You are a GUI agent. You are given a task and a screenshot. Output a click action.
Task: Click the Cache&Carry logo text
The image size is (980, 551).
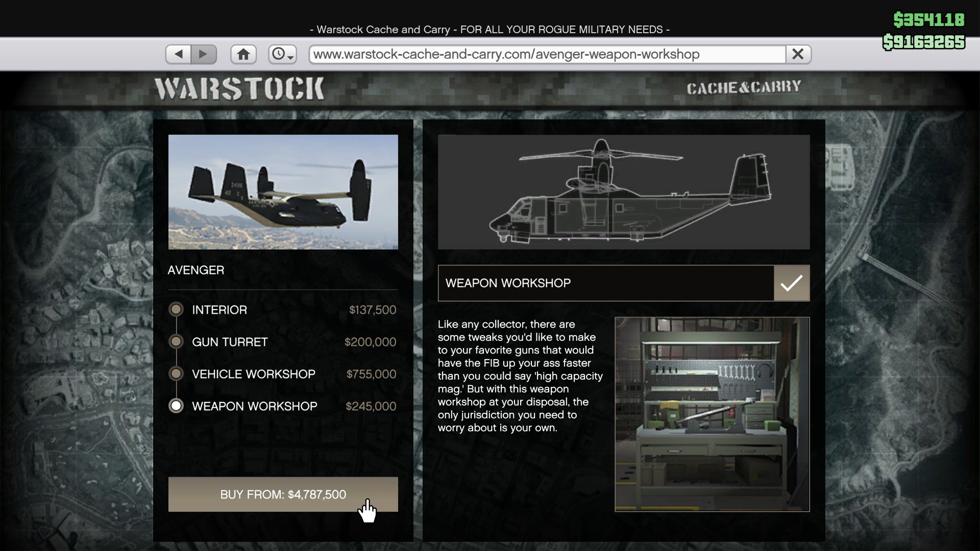click(x=744, y=88)
